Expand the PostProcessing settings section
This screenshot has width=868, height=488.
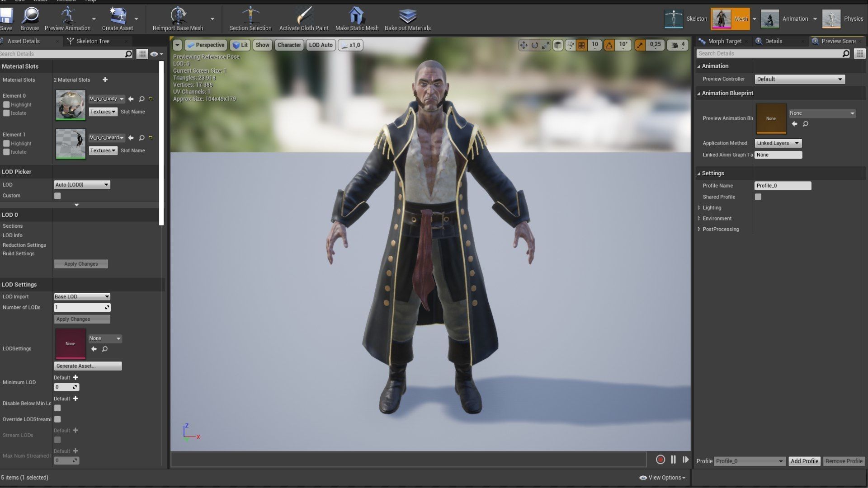point(699,229)
